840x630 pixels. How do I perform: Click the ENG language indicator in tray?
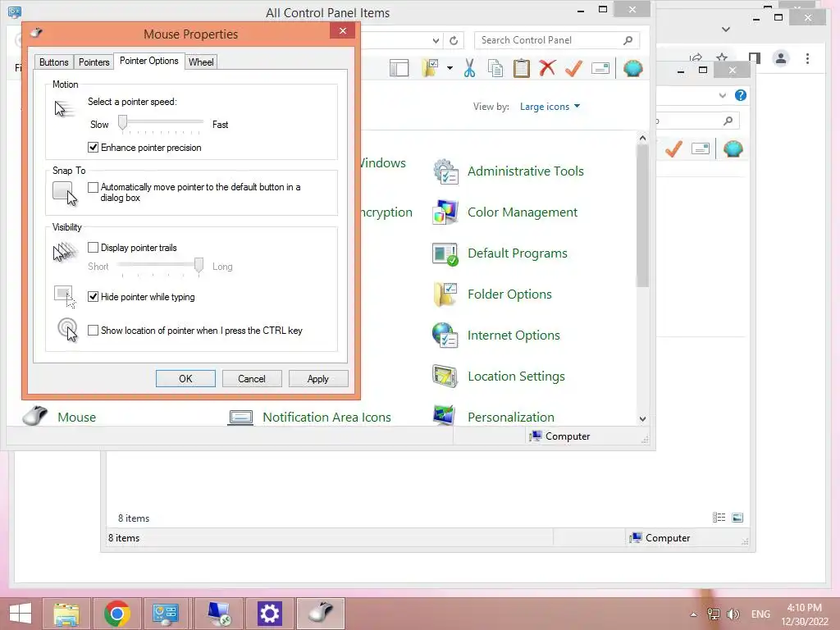[760, 614]
